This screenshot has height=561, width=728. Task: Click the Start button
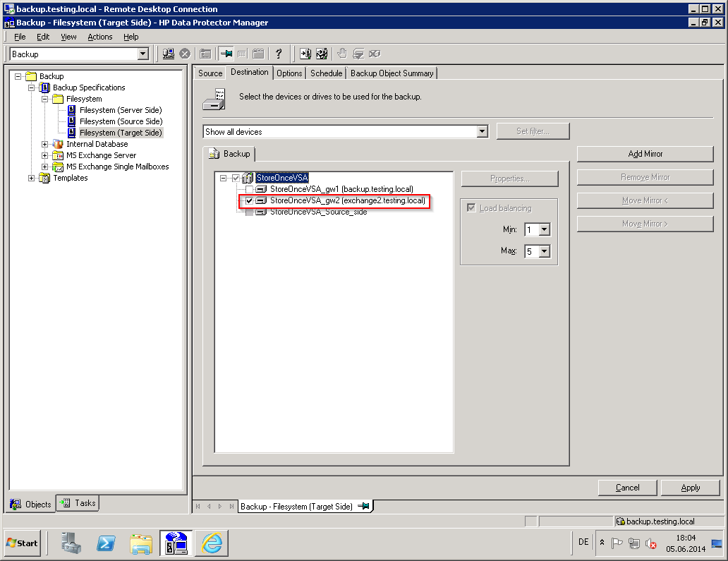coord(23,543)
